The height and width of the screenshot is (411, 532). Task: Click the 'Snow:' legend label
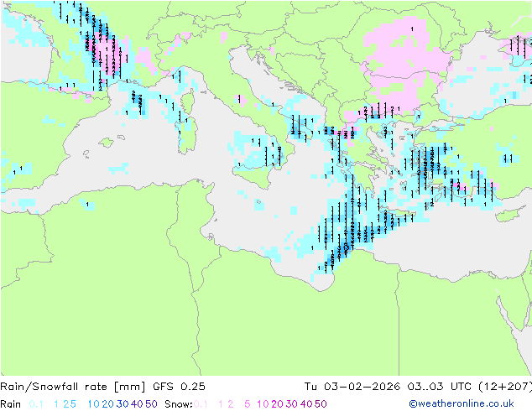point(179,404)
